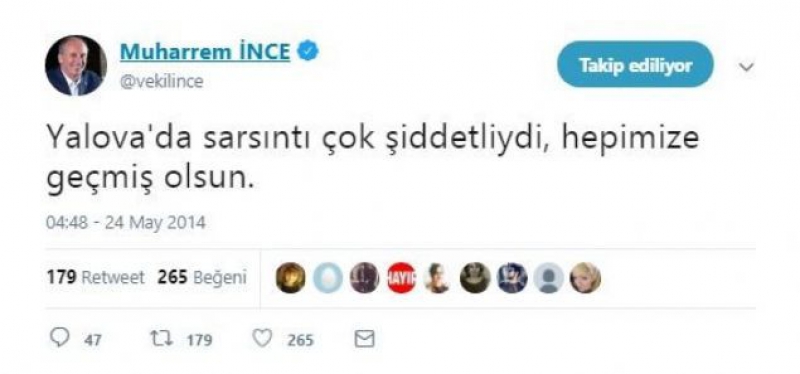Click the reply speech bubble icon
This screenshot has width=800, height=374.
pyautogui.click(x=60, y=338)
